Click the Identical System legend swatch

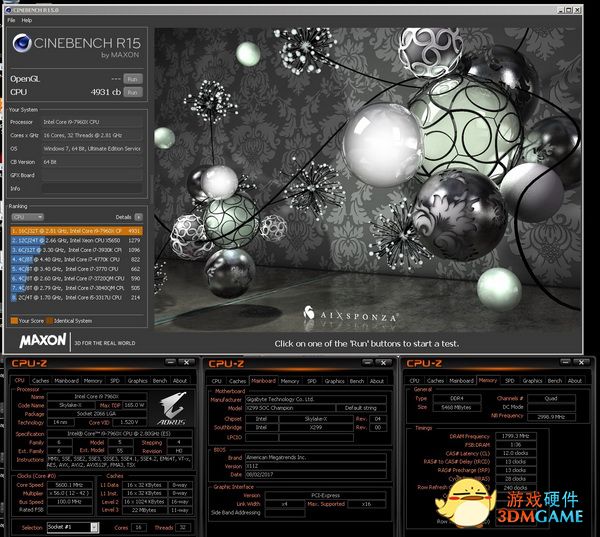tap(49, 321)
